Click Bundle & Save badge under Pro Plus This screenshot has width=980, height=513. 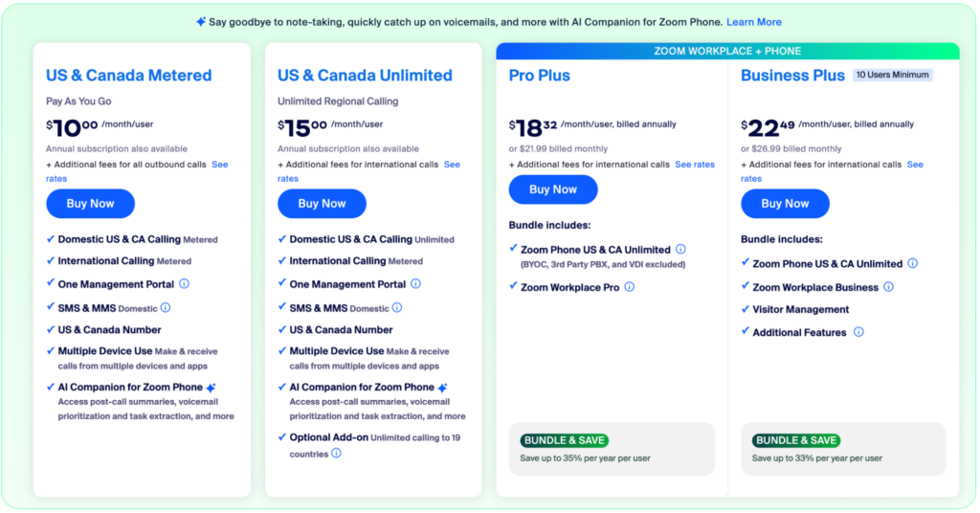point(565,440)
